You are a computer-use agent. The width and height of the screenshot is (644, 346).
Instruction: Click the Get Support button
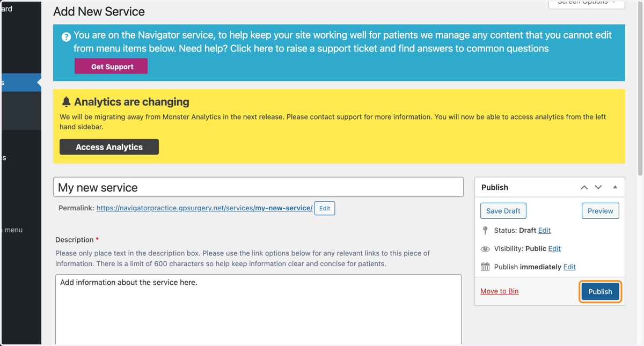(x=111, y=67)
